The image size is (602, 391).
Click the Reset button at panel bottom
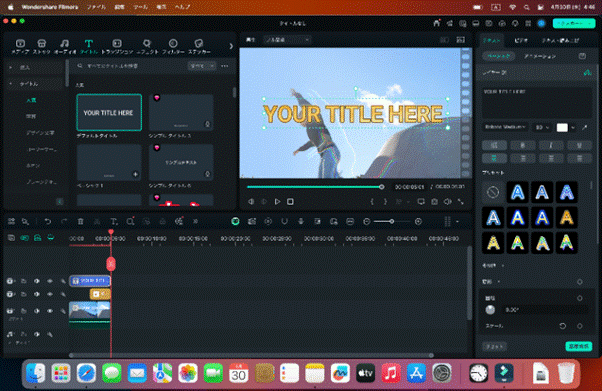point(494,346)
